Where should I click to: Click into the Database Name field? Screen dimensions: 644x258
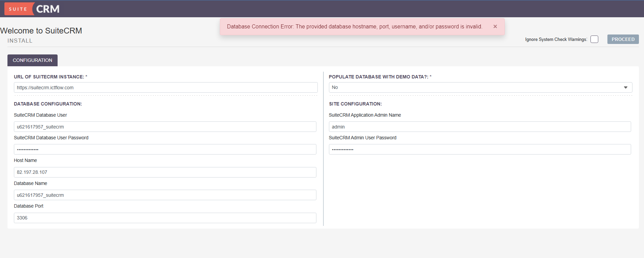tap(165, 195)
